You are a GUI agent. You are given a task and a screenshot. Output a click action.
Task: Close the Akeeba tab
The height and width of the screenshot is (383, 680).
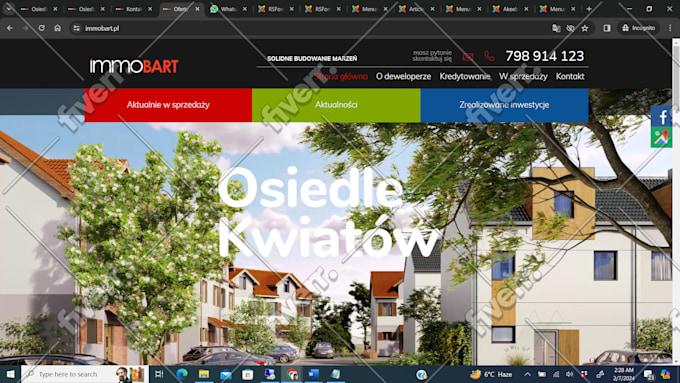pos(526,9)
